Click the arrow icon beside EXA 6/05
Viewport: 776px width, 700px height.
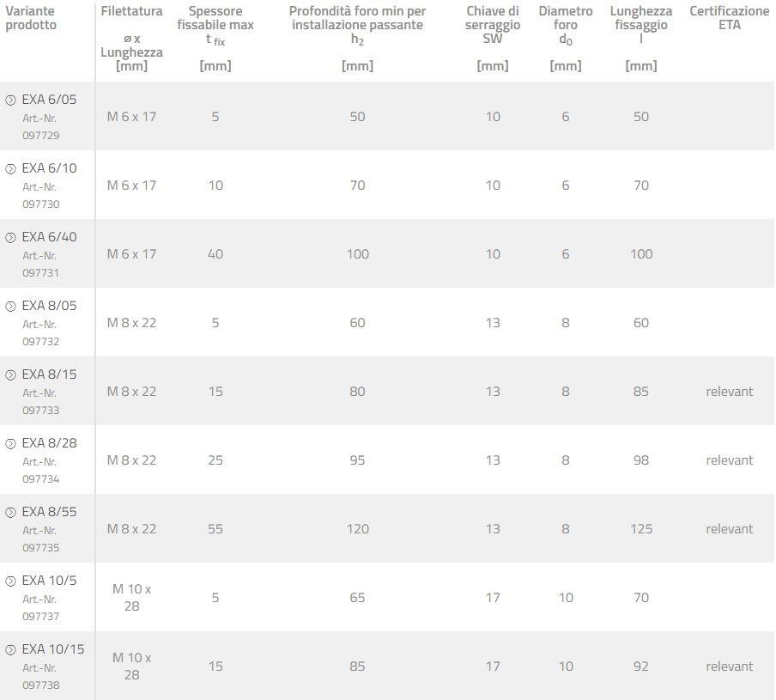[10, 100]
